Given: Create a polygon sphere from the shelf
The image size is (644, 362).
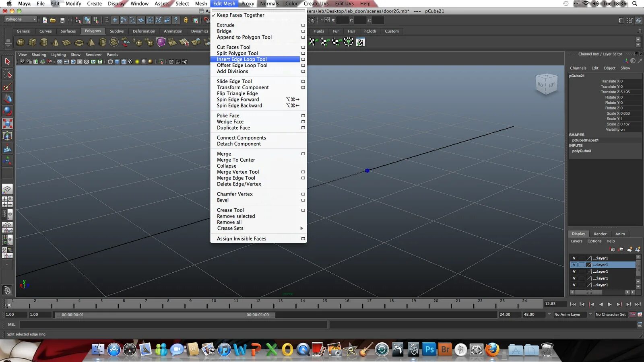Looking at the screenshot, I should point(21,42).
